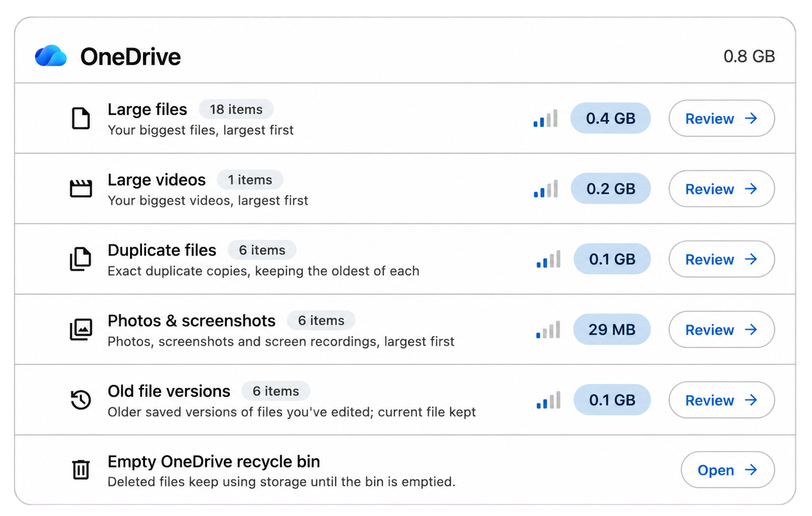Review the Large videos category

tap(722, 189)
